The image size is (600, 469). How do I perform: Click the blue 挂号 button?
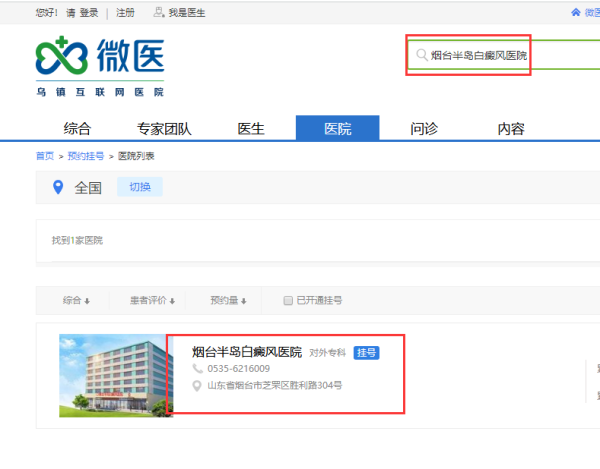tap(366, 353)
